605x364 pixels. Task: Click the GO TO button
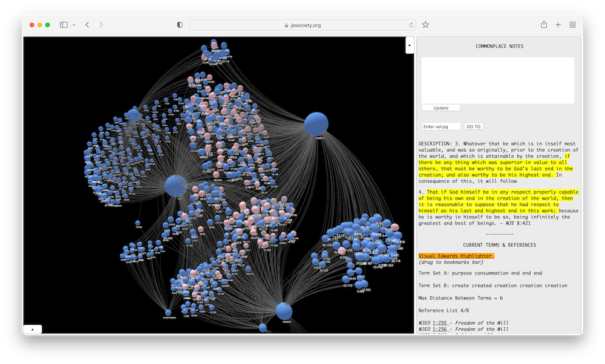[x=474, y=126]
